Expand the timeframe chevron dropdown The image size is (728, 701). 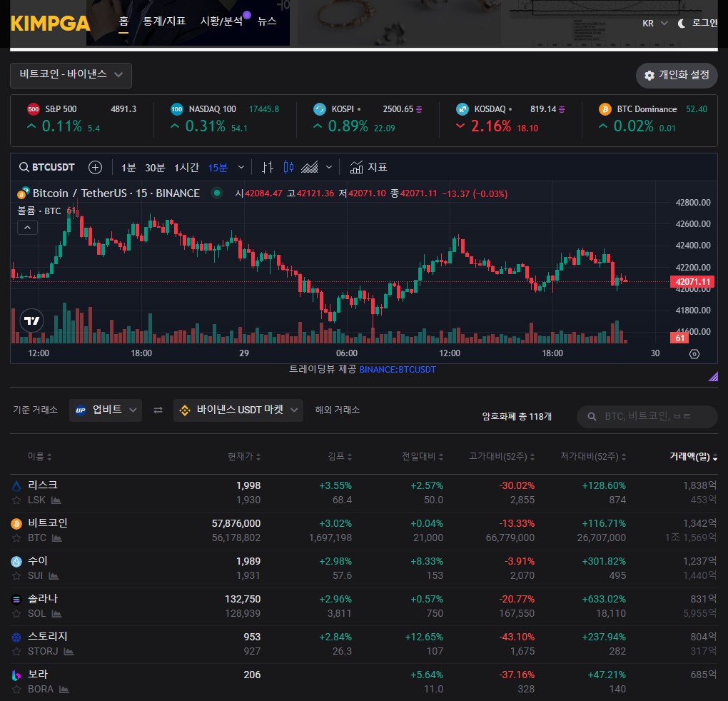[x=241, y=167]
